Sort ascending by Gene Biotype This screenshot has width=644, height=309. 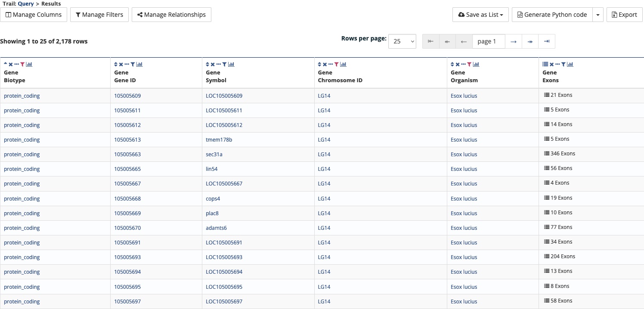tap(6, 64)
